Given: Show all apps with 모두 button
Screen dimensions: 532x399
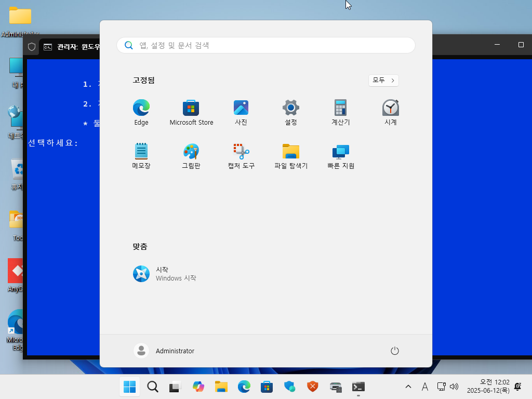Looking at the screenshot, I should pos(383,81).
